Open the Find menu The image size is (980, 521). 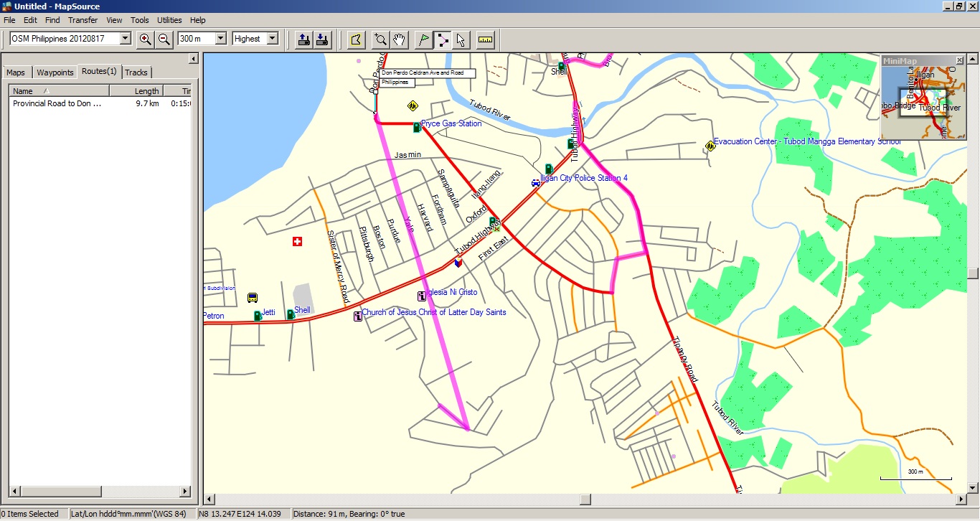pos(52,20)
